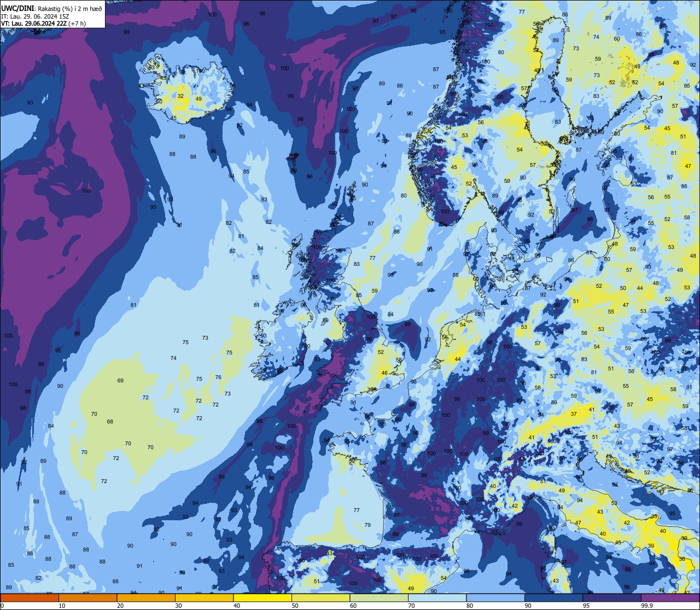Click the '99.9' legend scale label
Screen dimensions: 700x610
pos(647,606)
